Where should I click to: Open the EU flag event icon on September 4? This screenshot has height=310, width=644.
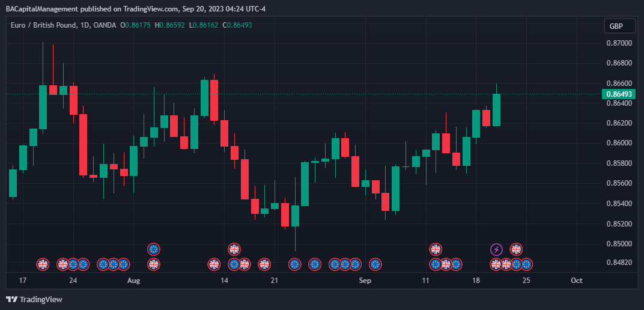click(375, 264)
